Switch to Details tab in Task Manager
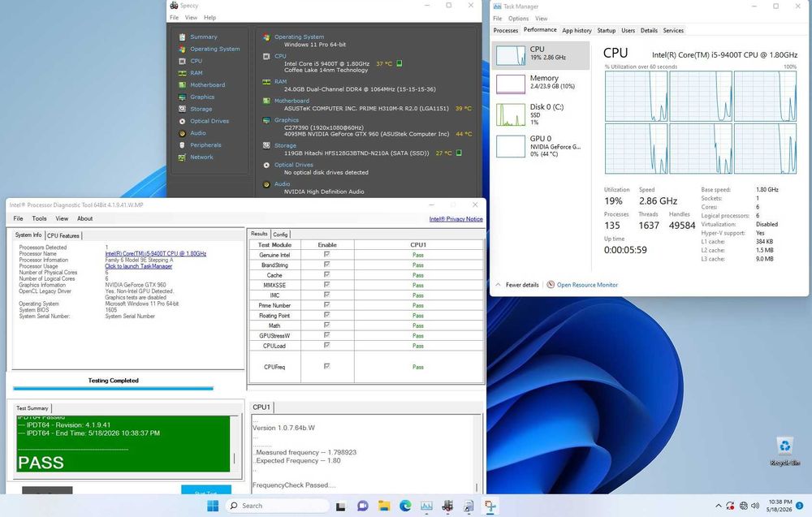Screen dimensions: 812x517 click(x=648, y=31)
